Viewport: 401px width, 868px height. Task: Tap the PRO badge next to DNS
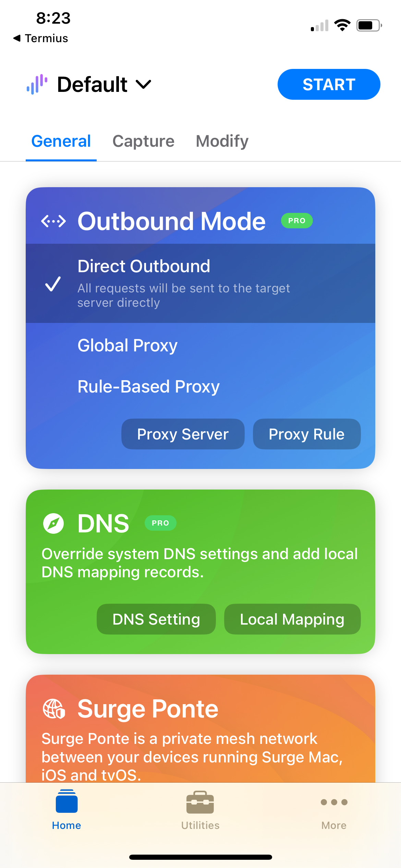160,523
